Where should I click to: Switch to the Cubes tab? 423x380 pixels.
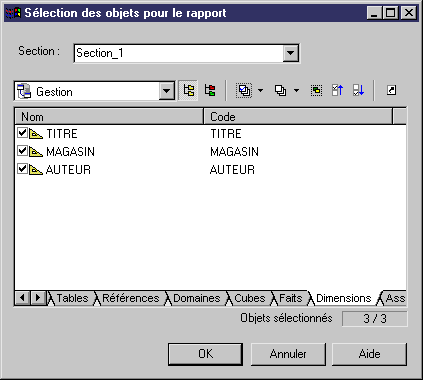pyautogui.click(x=250, y=298)
